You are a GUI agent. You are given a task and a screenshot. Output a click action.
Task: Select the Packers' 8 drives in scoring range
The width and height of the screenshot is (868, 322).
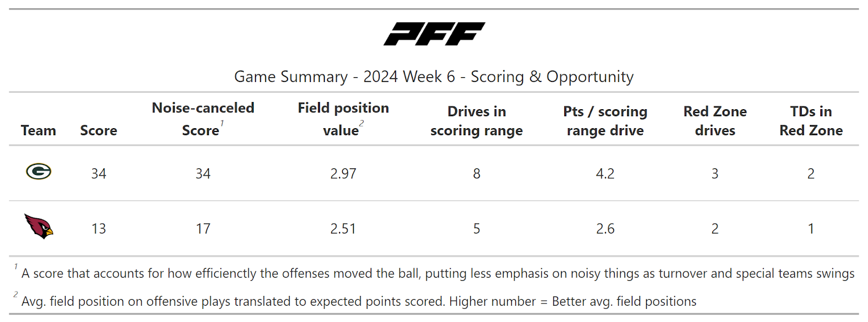(x=476, y=174)
